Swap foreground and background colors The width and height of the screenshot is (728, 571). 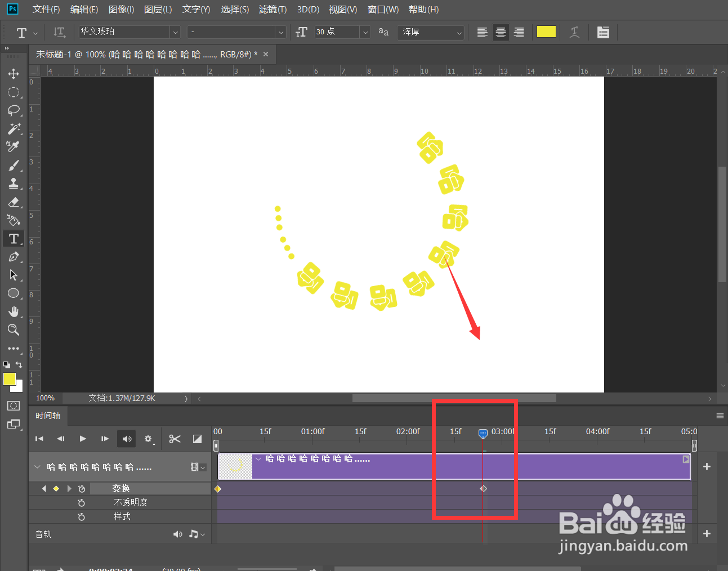19,365
